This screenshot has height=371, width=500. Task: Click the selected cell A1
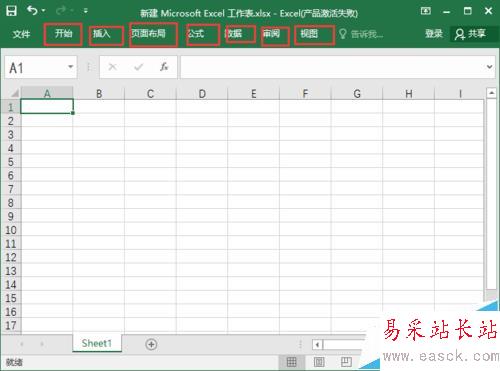[x=47, y=107]
